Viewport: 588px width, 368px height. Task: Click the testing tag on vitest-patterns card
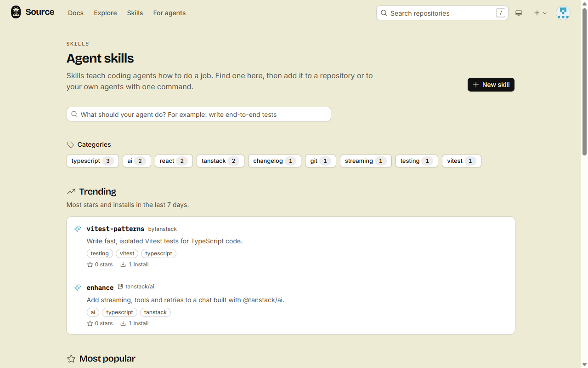[x=100, y=253]
